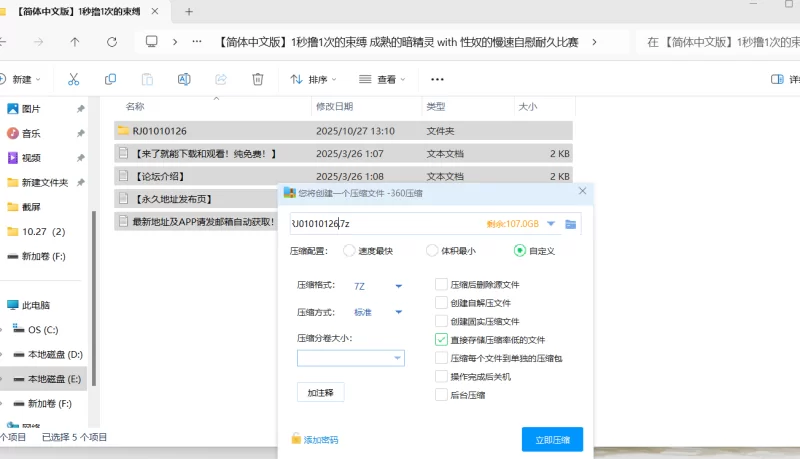Click the browse folder icon in 360压缩 dialog
Screen dimensions: 800x459
[x=570, y=223]
